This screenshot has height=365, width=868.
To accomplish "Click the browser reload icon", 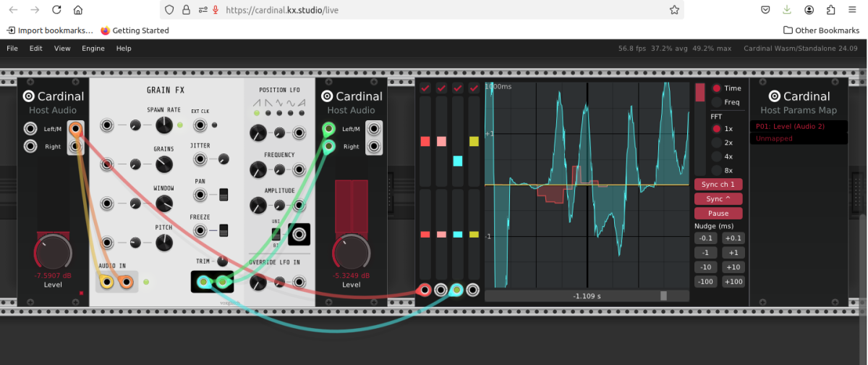I will click(56, 10).
